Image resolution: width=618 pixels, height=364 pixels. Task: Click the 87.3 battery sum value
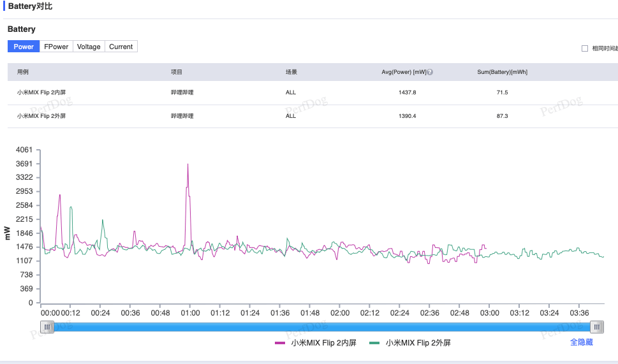502,116
